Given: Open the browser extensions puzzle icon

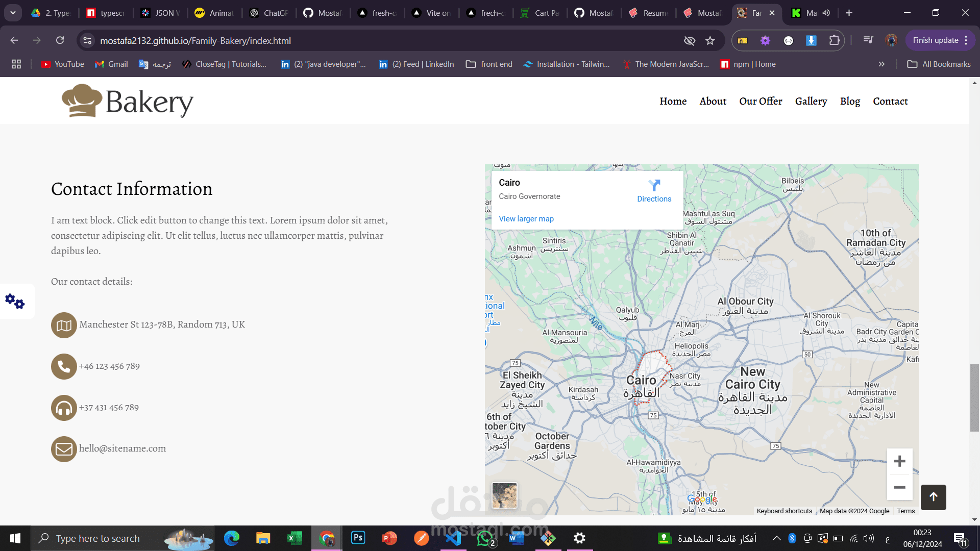Looking at the screenshot, I should [834, 40].
